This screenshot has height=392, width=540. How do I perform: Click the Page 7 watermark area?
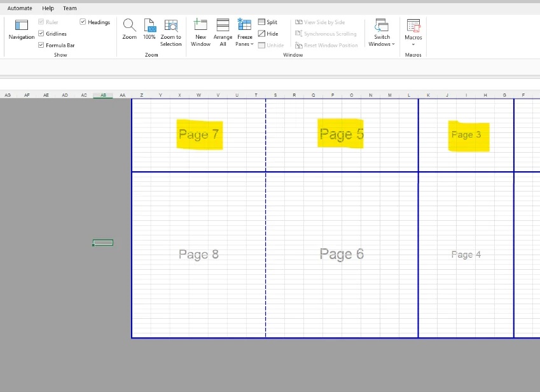click(199, 134)
